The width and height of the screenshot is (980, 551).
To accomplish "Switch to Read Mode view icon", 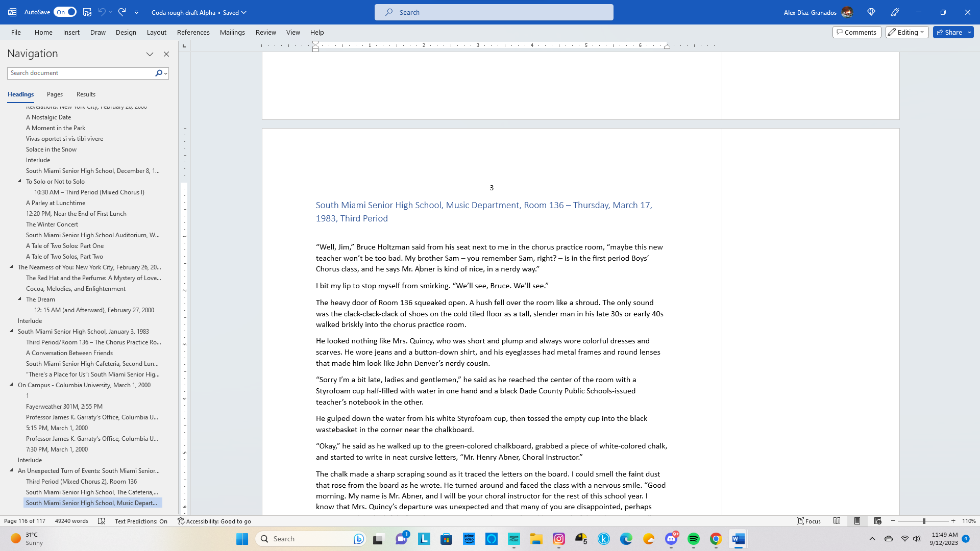I will coord(837,521).
